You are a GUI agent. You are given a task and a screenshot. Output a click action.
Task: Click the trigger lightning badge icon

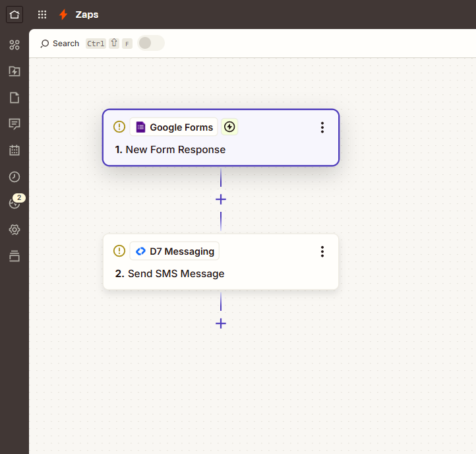click(229, 127)
